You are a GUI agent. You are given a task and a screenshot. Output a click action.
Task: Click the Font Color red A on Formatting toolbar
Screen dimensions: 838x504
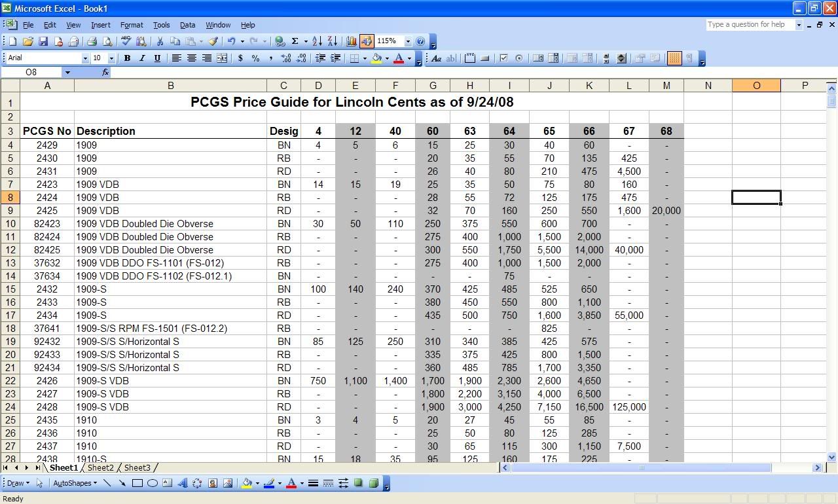click(399, 58)
